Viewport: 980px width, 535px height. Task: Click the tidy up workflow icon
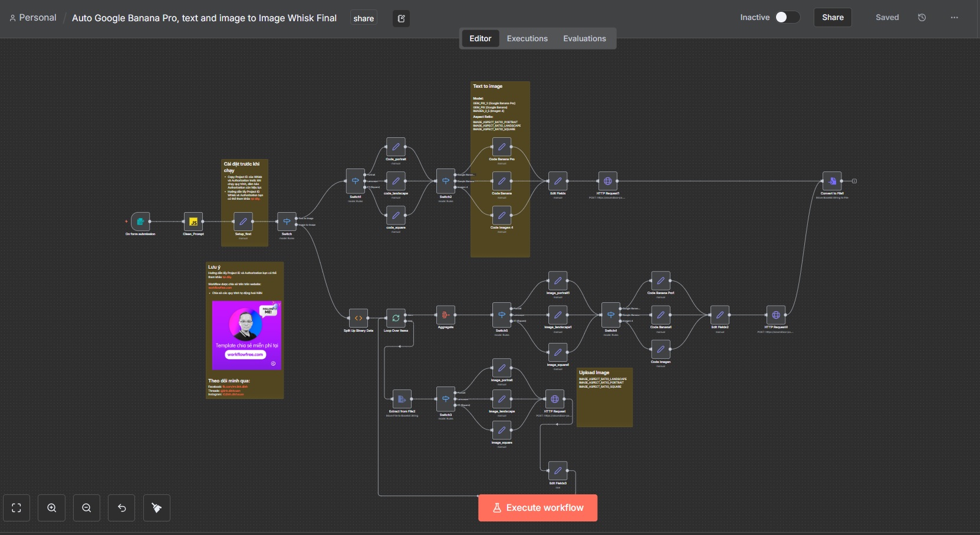point(156,508)
